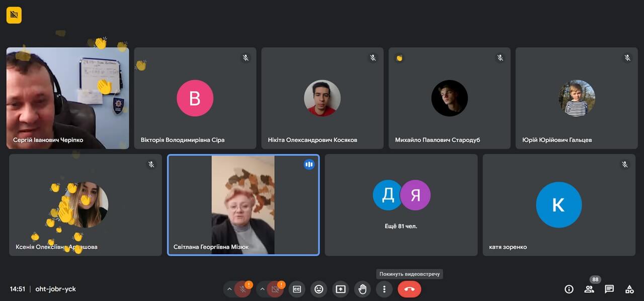644x301 pixels.
Task: Open the three-dot more options menu
Action: click(x=384, y=289)
